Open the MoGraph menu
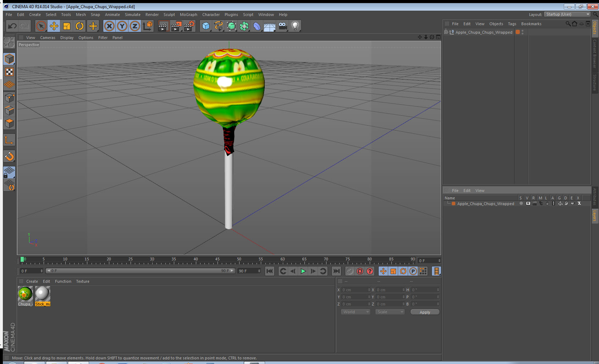The height and width of the screenshot is (364, 599). tap(188, 15)
